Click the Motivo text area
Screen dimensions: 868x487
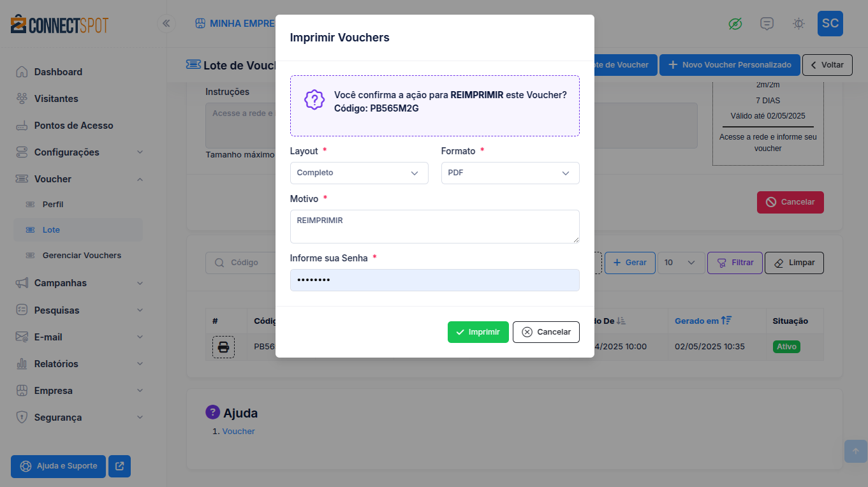[434, 226]
